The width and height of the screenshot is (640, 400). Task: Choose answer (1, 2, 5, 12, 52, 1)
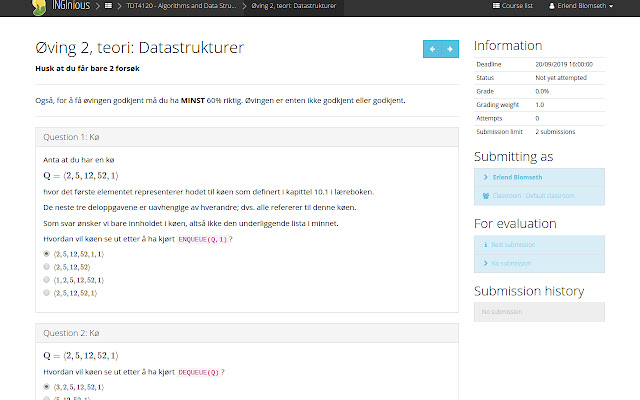tap(46, 280)
